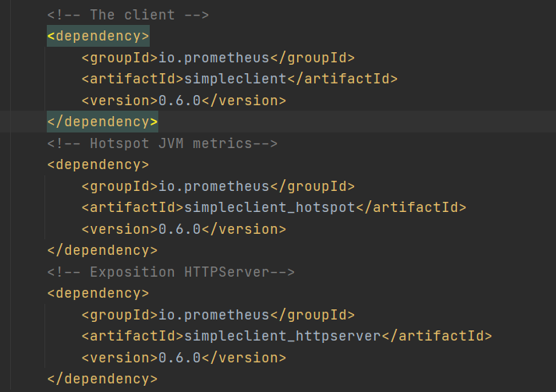Click the groupId line under The client comment
556x392 pixels.
(218, 58)
